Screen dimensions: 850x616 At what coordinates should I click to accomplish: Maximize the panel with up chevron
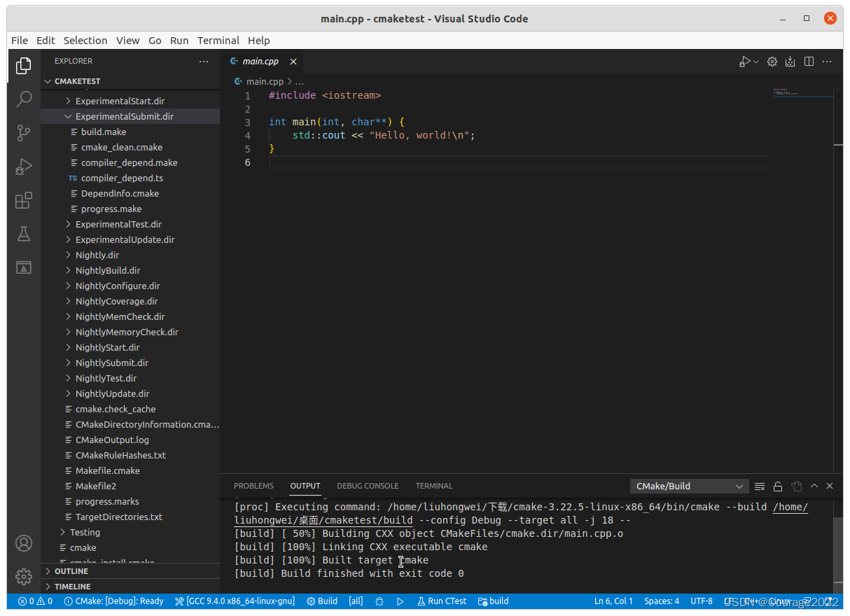(x=814, y=486)
